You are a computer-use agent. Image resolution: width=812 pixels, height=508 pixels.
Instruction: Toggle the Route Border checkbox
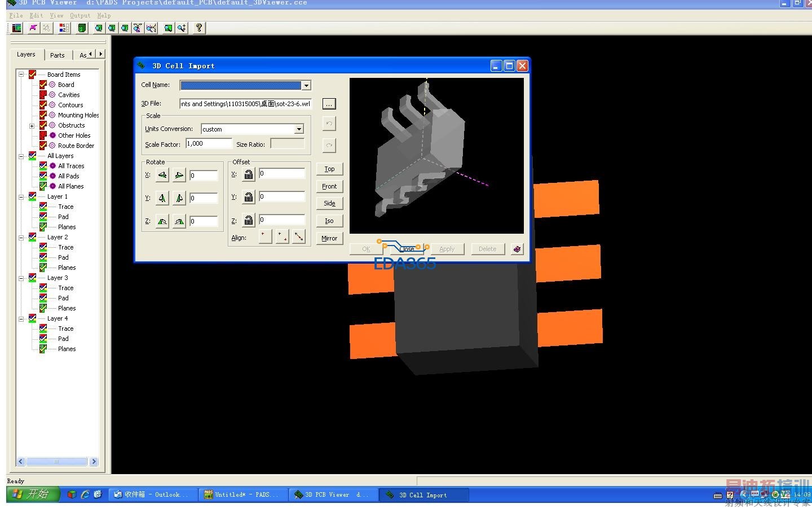coord(43,146)
